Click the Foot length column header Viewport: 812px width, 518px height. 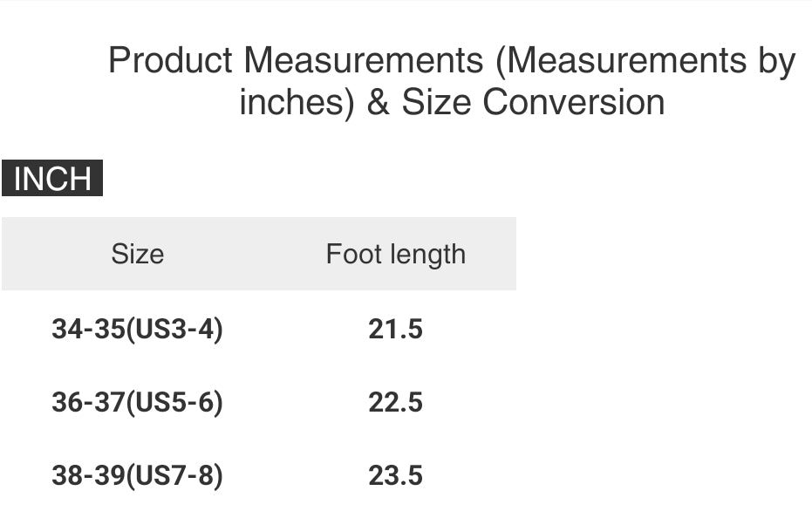pyautogui.click(x=395, y=254)
